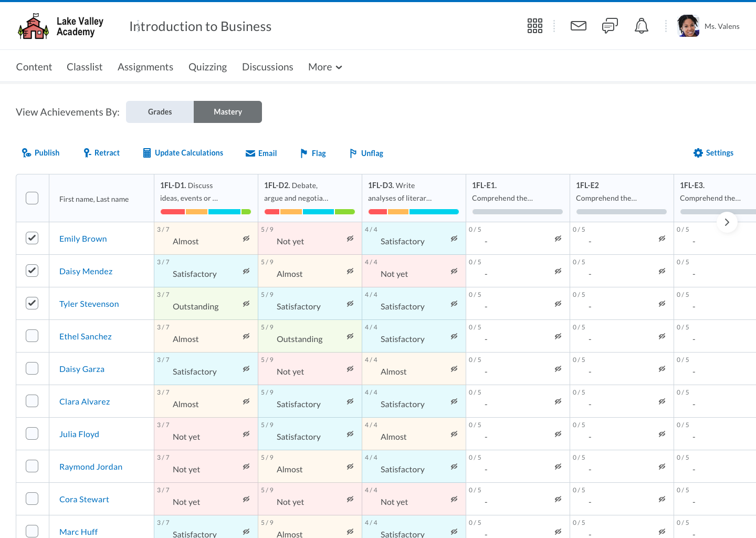Switch to the Classlist tab
Viewport: 756px width, 538px height.
84,67
